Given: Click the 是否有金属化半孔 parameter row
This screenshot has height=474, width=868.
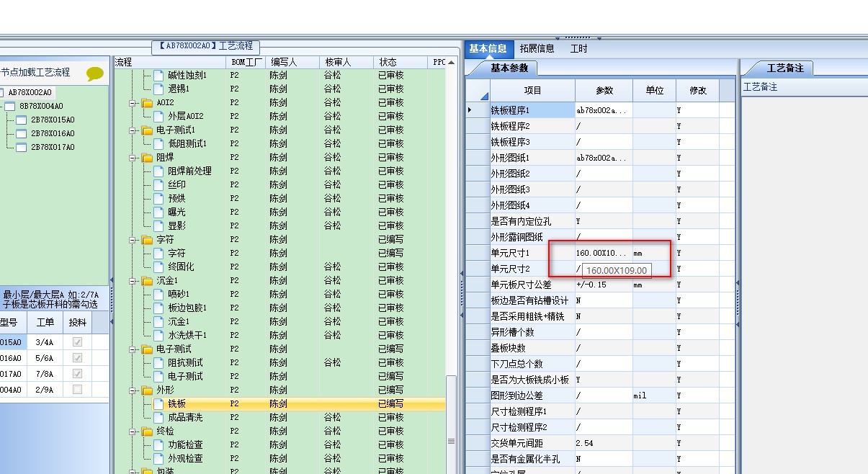Looking at the screenshot, I should point(600,459).
